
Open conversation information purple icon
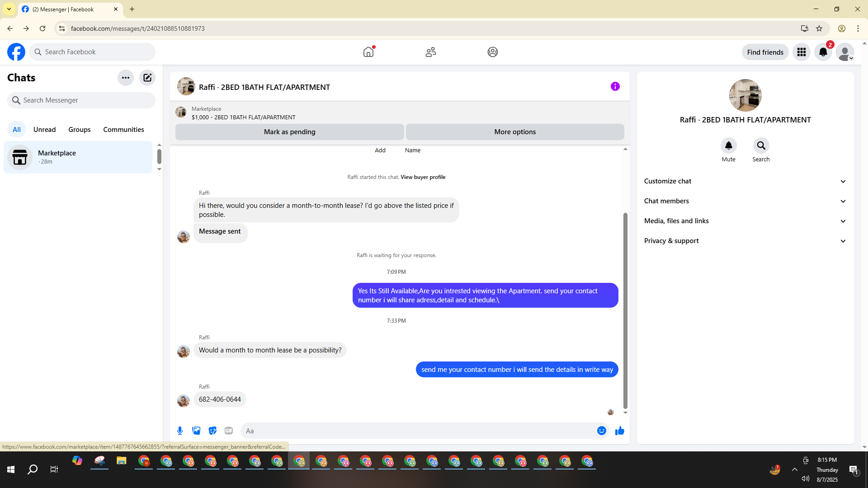click(615, 86)
